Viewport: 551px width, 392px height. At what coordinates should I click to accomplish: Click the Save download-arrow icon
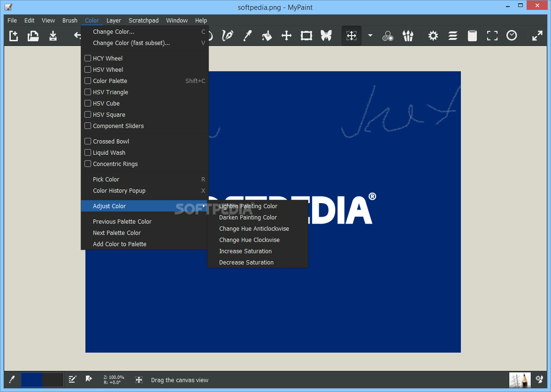53,36
